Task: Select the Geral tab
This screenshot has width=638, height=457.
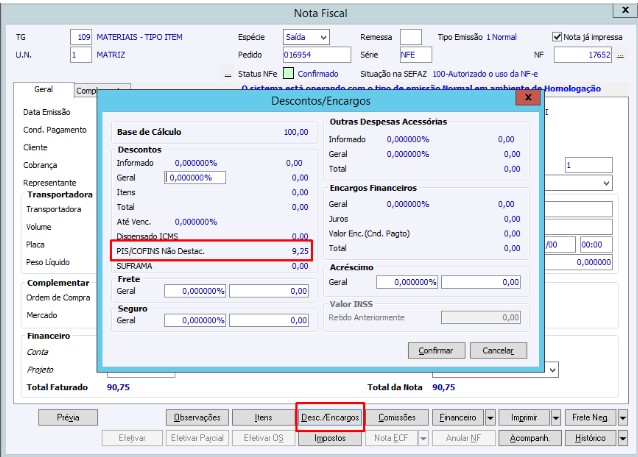Action: [x=44, y=90]
